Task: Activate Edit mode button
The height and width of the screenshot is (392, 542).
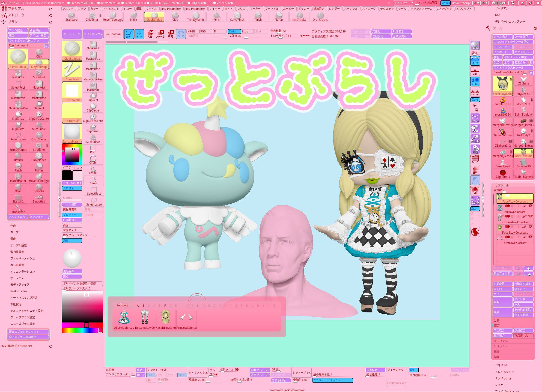Action: pyautogui.click(x=129, y=34)
